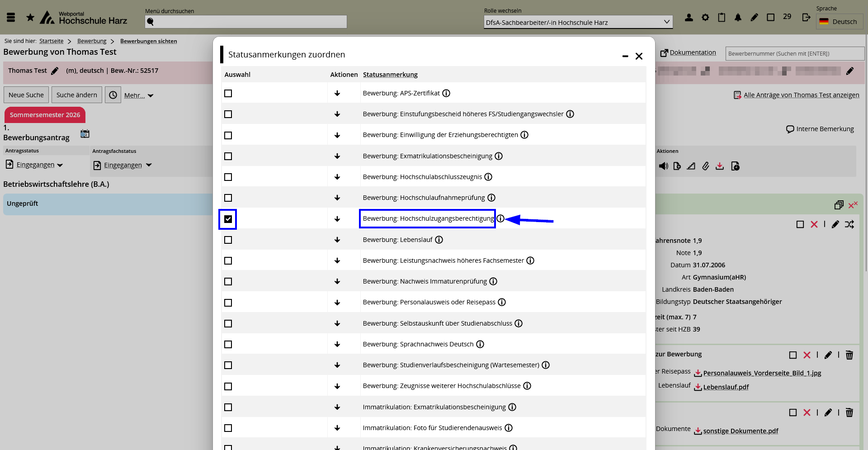The height and width of the screenshot is (450, 868).
Task: Open the notifications bell icon
Action: tap(738, 18)
